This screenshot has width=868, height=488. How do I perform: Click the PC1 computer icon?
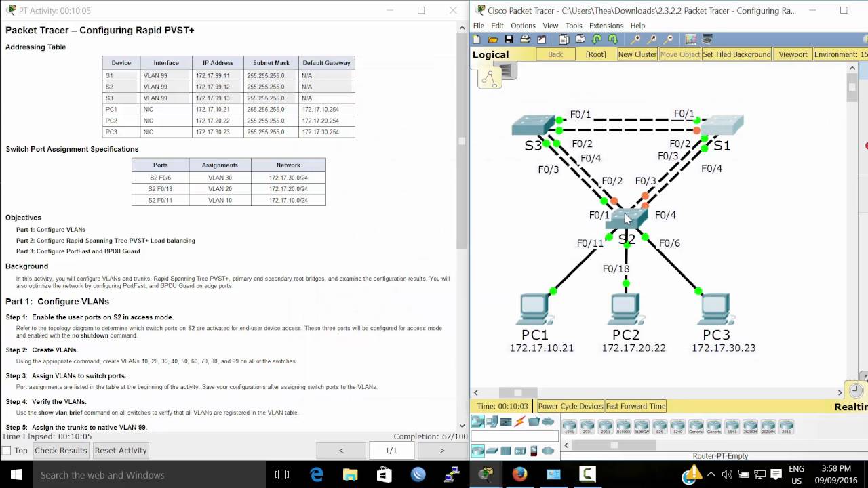click(x=535, y=309)
